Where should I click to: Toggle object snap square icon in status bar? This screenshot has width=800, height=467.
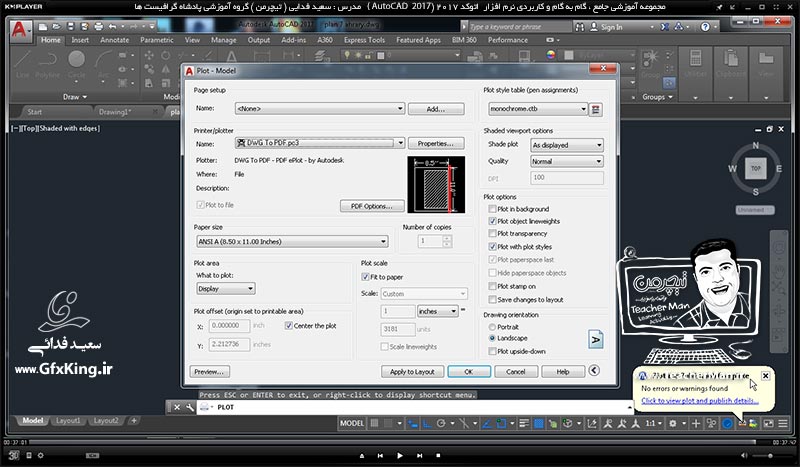point(502,423)
